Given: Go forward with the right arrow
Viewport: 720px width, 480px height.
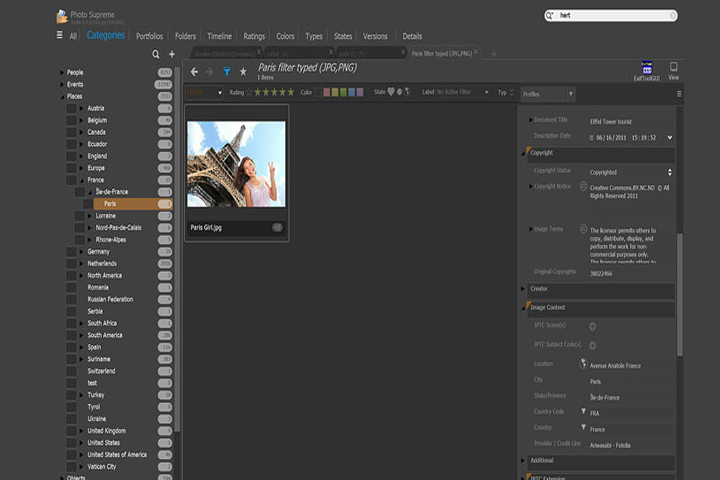Looking at the screenshot, I should [x=209, y=72].
